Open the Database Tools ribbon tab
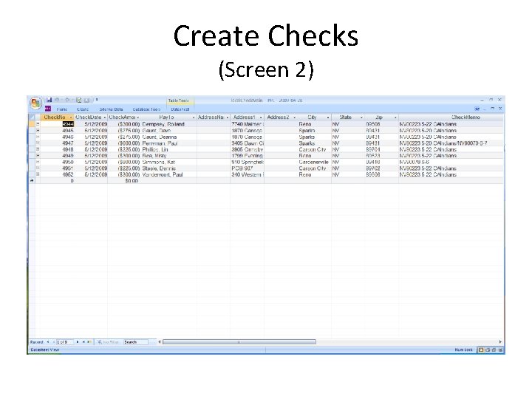This screenshot has height=399, width=532. click(146, 109)
